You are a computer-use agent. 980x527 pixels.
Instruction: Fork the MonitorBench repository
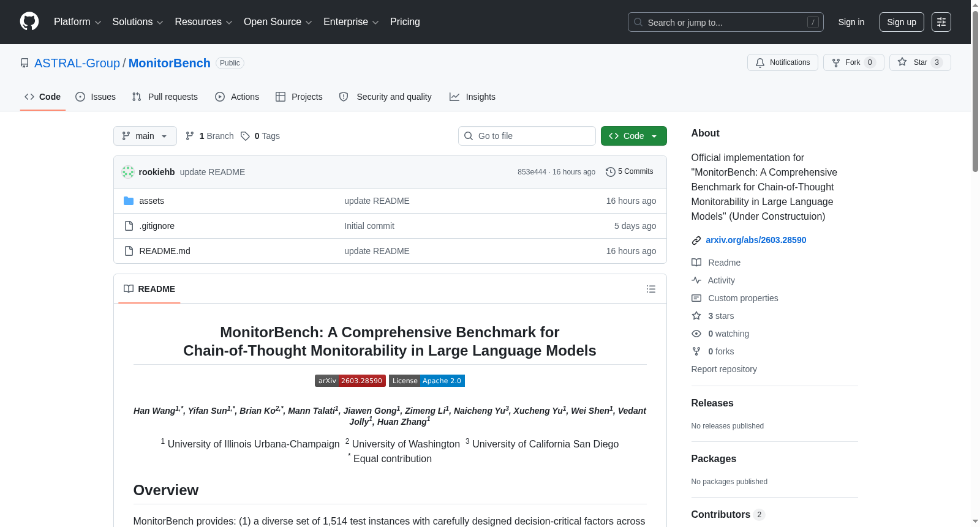tap(854, 62)
